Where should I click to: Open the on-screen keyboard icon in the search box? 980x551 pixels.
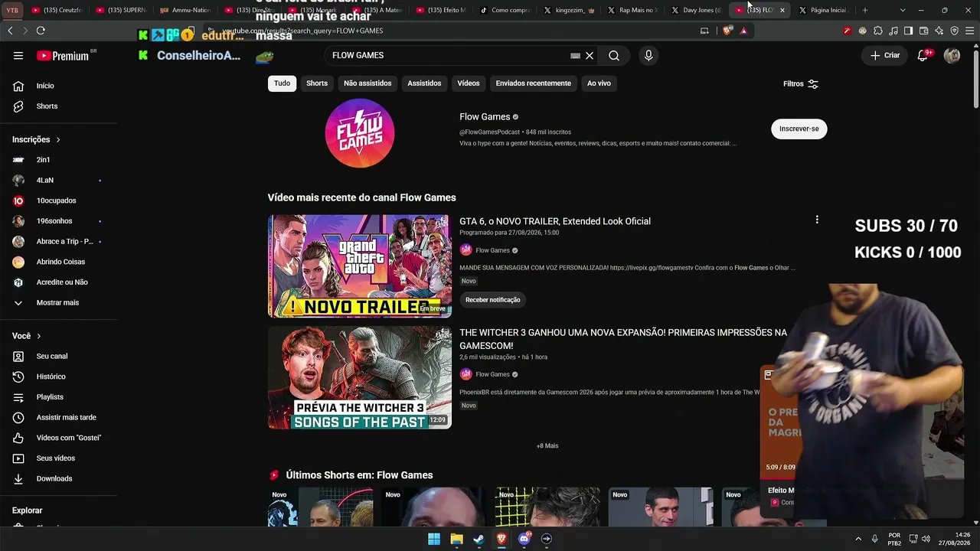575,56
